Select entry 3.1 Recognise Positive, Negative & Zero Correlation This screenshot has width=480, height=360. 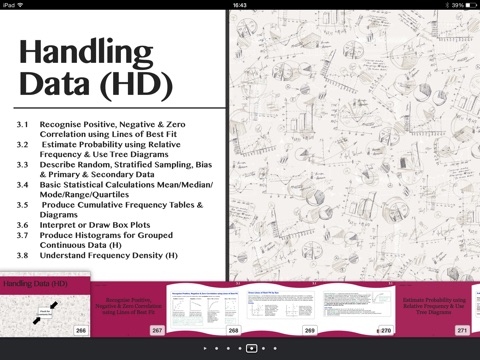click(x=113, y=129)
